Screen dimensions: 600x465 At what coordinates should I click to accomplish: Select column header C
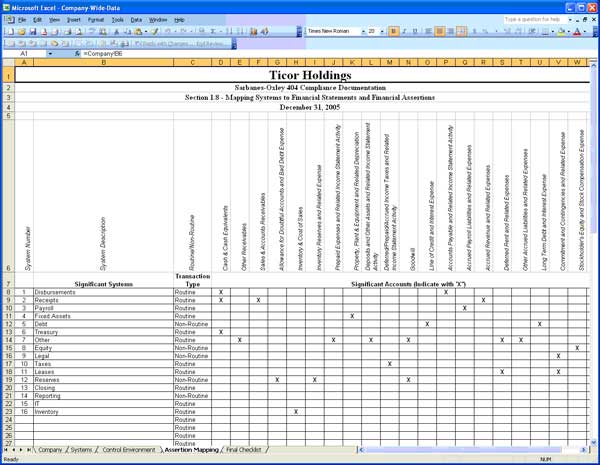(x=192, y=62)
